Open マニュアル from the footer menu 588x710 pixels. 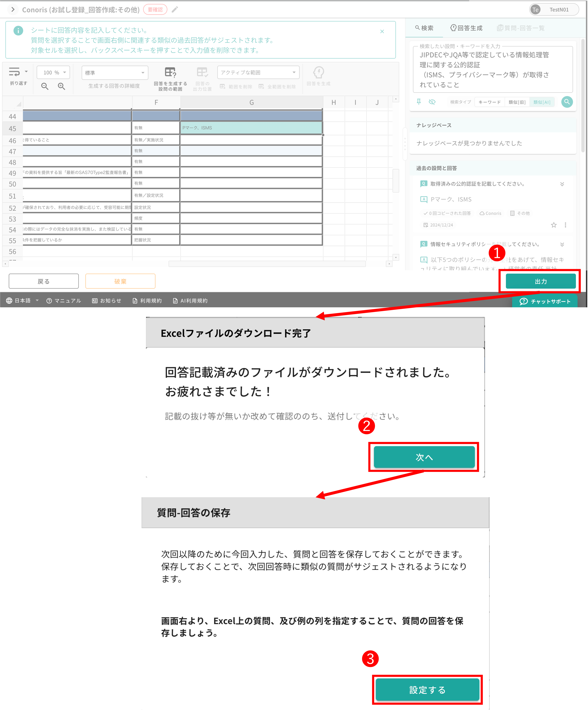click(x=64, y=301)
